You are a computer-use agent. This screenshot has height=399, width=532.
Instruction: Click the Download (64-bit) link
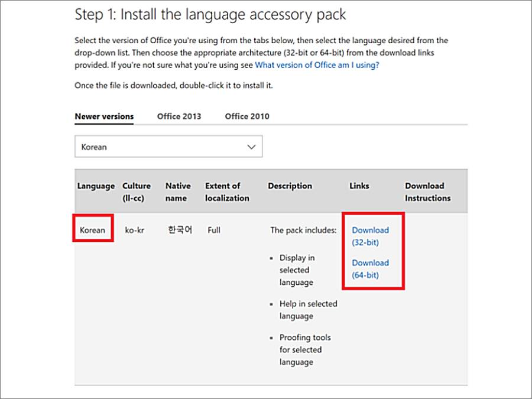(370, 269)
